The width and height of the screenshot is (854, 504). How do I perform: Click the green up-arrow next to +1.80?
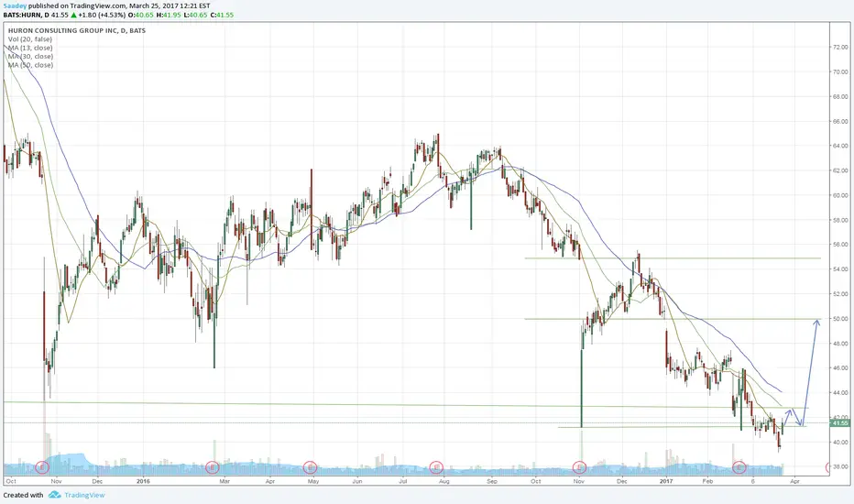click(74, 15)
